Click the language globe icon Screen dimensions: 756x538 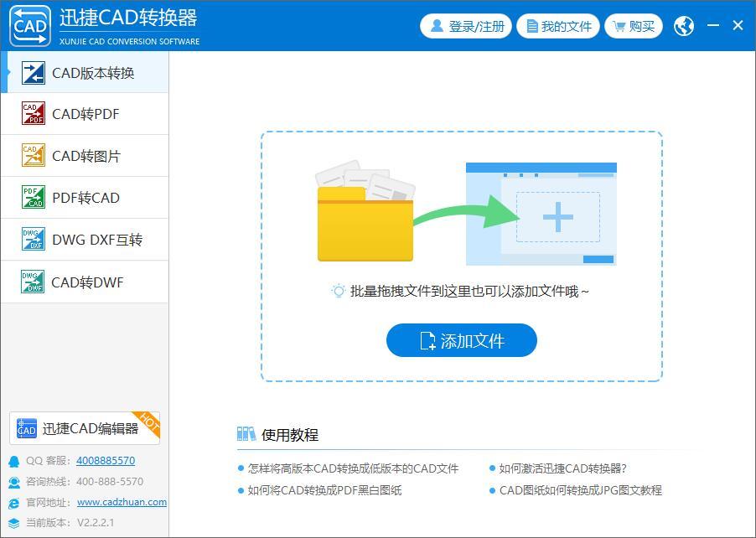[x=683, y=25]
